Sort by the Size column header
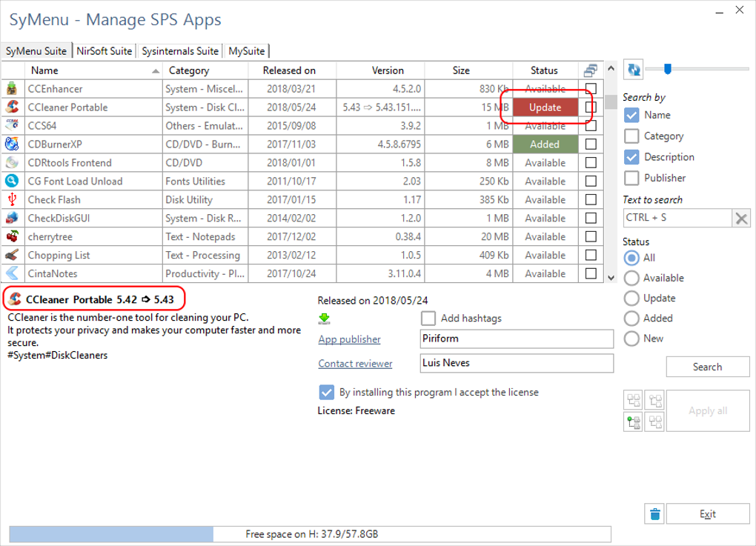 [468, 70]
